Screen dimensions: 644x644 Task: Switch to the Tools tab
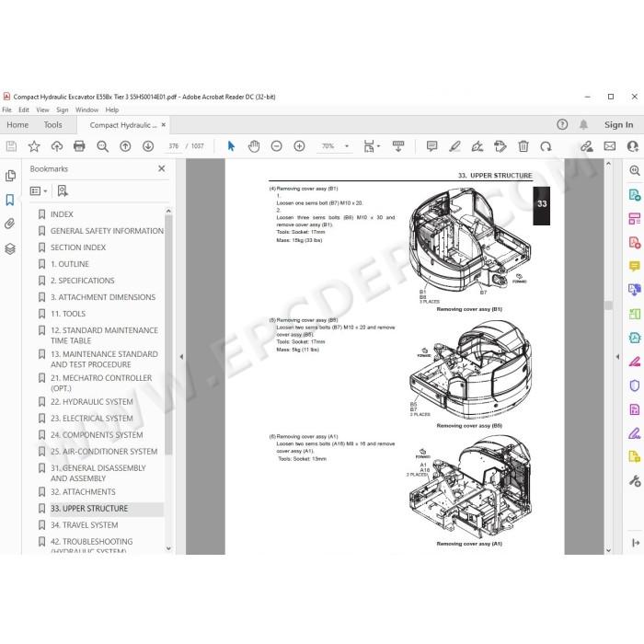point(53,125)
